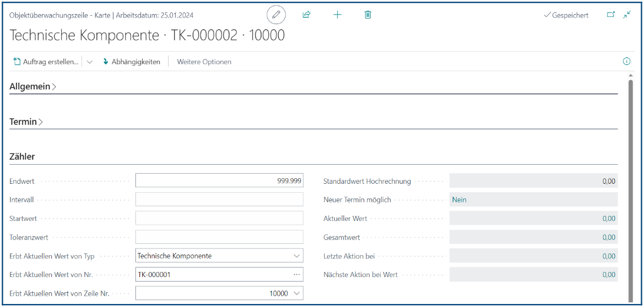Click the Toleranzwert input field

click(x=219, y=237)
